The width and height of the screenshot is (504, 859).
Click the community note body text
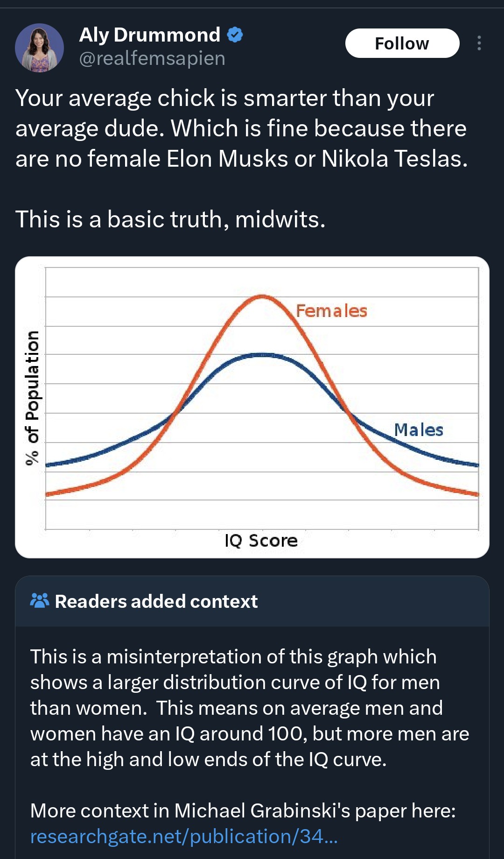(x=250, y=708)
